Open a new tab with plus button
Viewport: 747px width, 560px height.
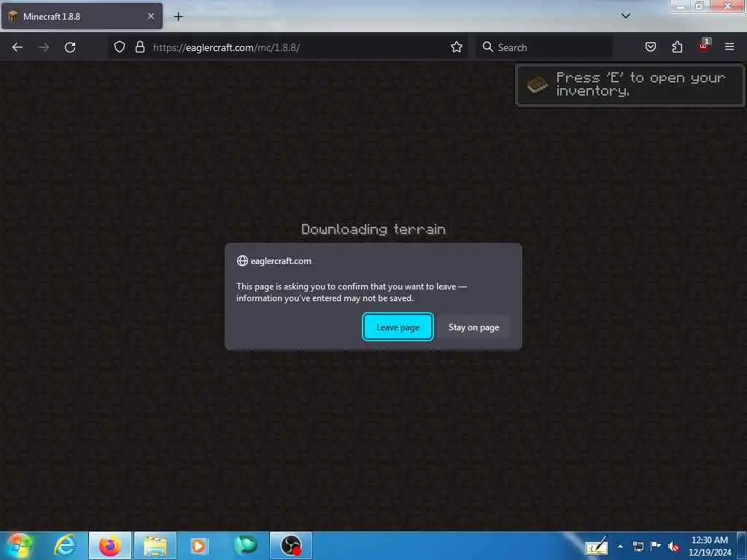(178, 17)
